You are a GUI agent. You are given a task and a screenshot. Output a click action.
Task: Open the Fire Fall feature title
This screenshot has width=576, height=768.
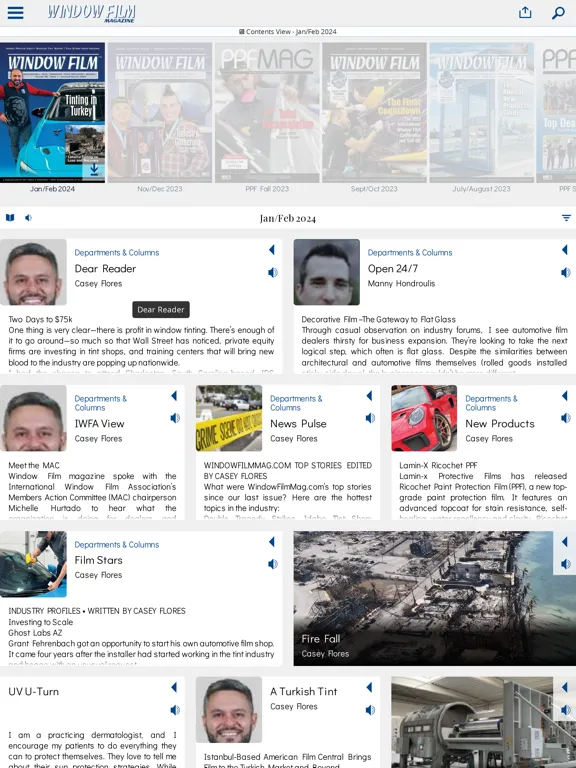(321, 639)
